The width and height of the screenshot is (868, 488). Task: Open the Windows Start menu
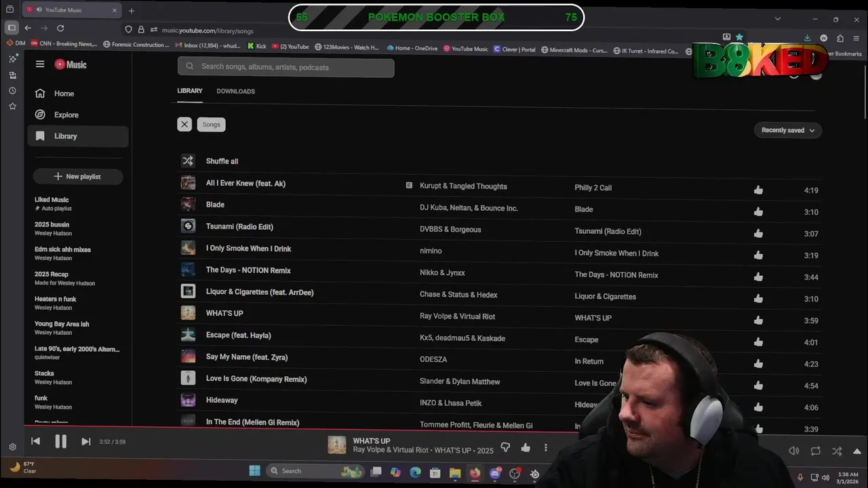tap(254, 471)
